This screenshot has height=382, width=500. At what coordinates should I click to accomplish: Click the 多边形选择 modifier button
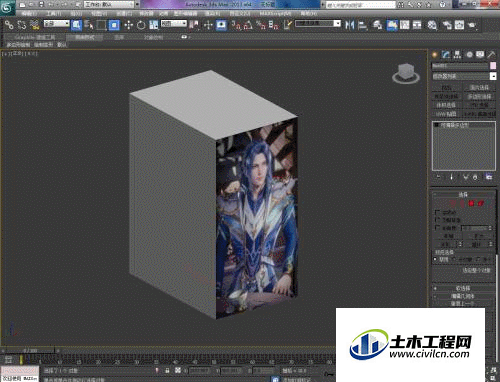tap(479, 96)
